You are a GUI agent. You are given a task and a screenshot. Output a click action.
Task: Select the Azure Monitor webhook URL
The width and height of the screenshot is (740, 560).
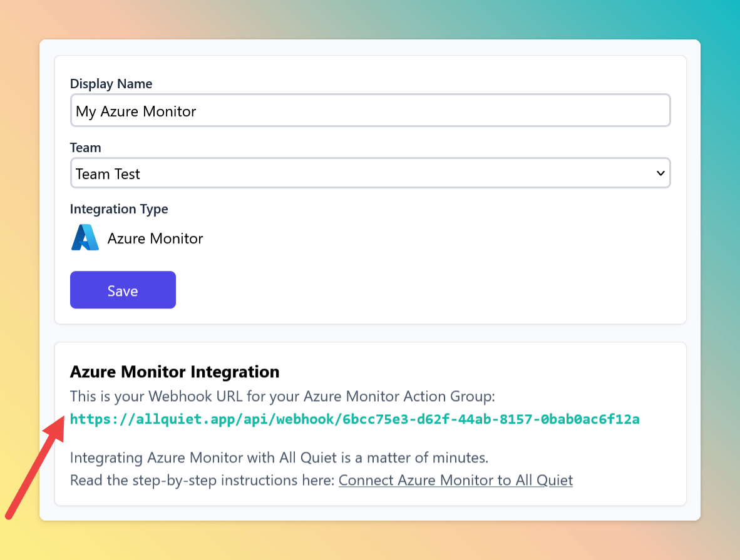(x=354, y=419)
